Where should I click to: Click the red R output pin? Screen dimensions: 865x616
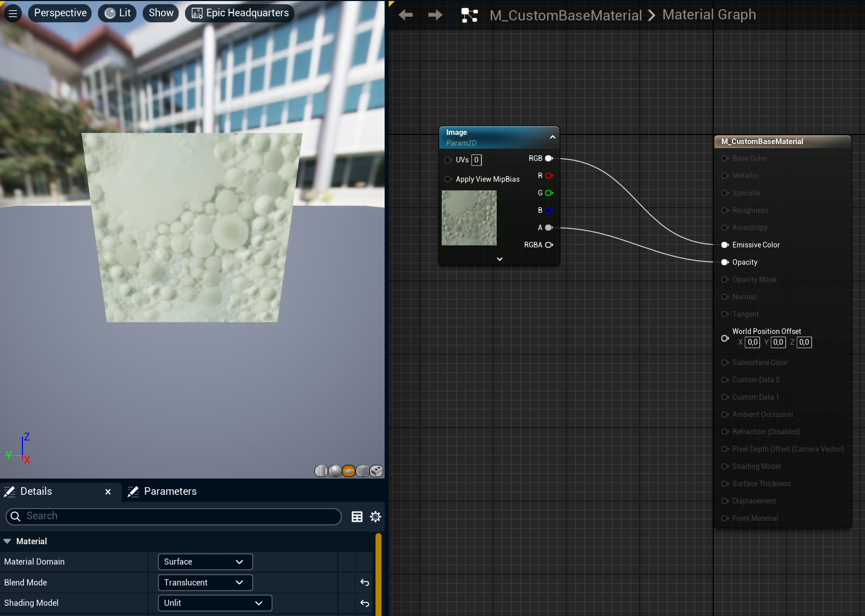[549, 176]
